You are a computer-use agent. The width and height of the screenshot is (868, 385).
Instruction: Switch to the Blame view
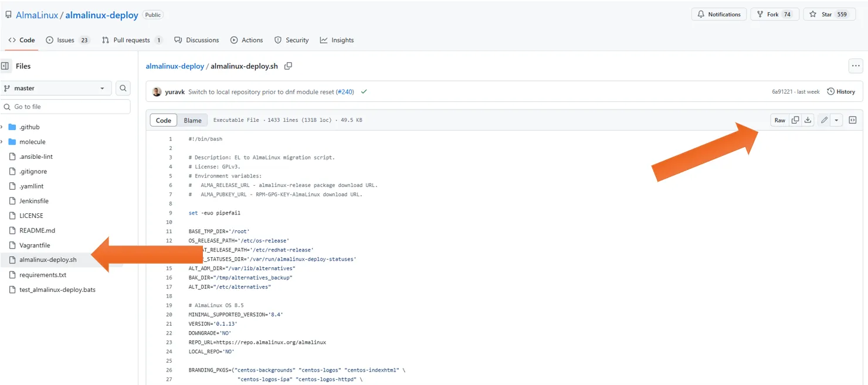(x=192, y=121)
